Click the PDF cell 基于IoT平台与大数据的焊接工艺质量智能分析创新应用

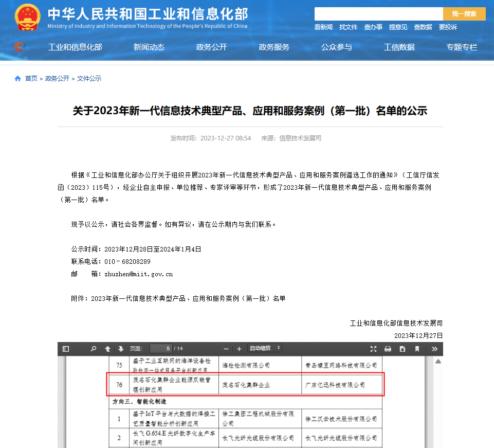point(174,418)
